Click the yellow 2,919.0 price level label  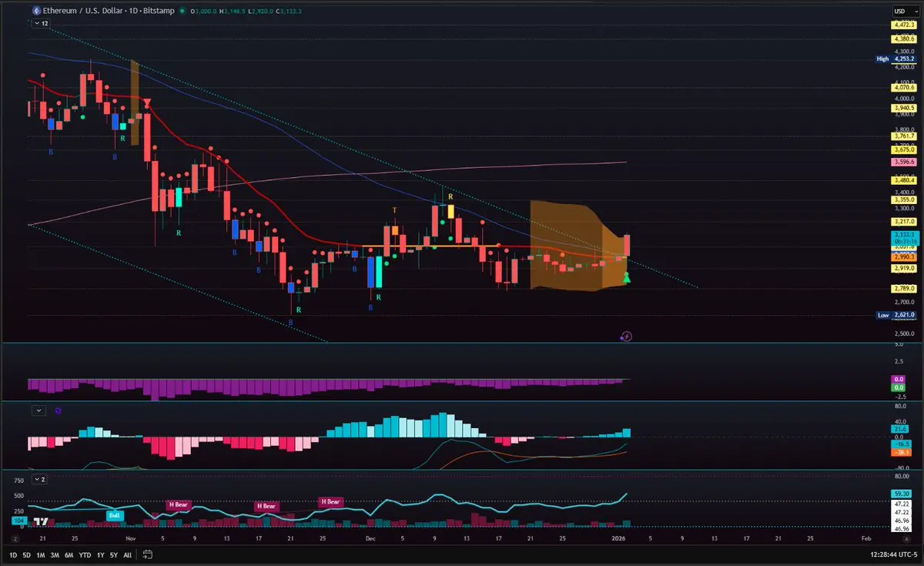(x=904, y=268)
